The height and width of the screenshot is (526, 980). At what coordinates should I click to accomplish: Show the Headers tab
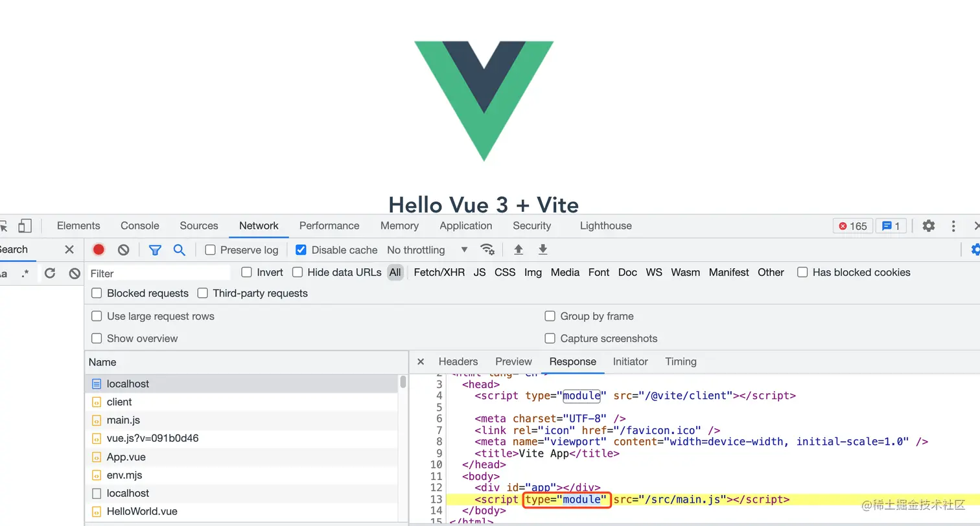(x=458, y=361)
